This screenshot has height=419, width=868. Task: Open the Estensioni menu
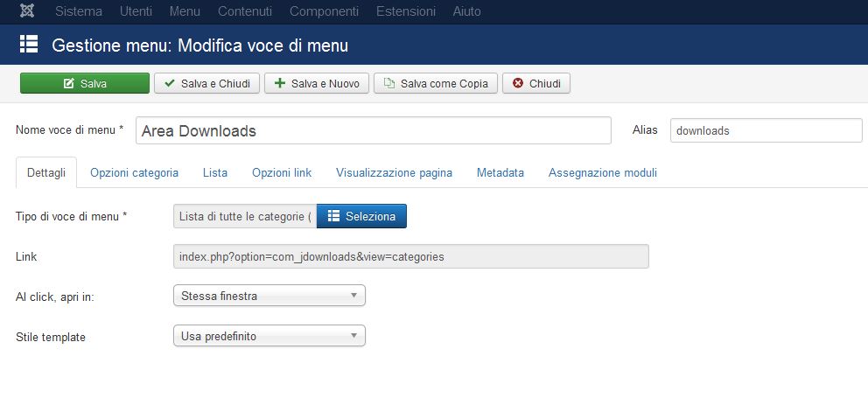[x=405, y=11]
